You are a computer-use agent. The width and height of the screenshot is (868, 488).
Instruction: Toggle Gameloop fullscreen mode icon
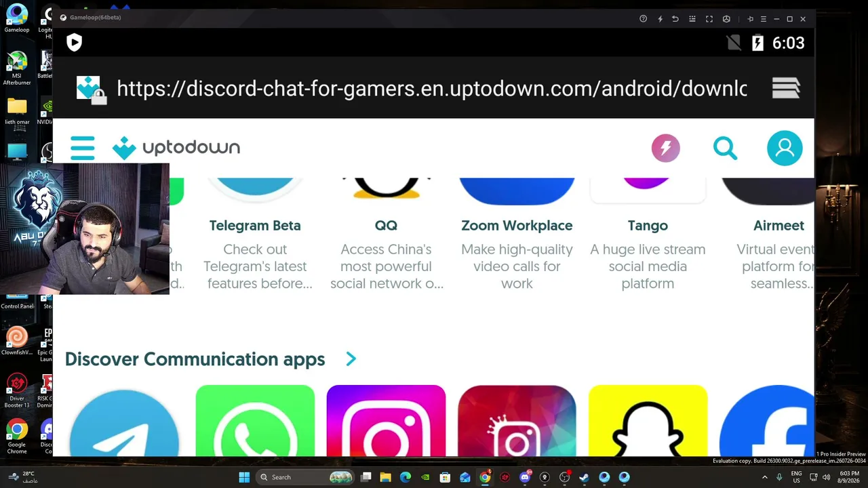click(709, 19)
